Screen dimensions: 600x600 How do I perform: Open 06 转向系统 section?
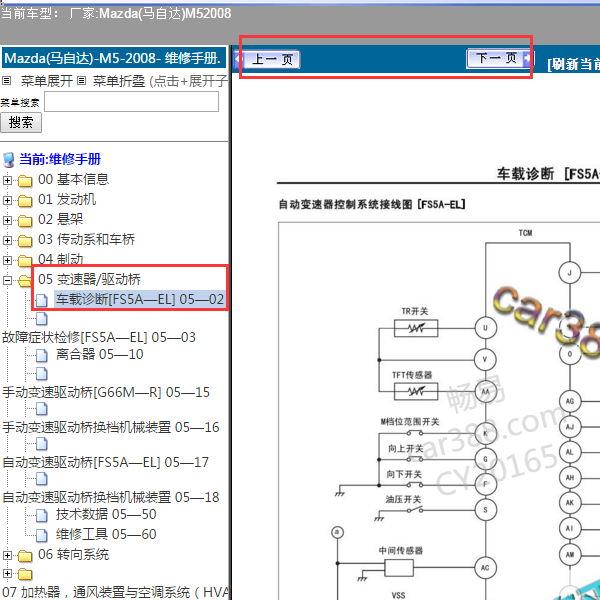73,554
